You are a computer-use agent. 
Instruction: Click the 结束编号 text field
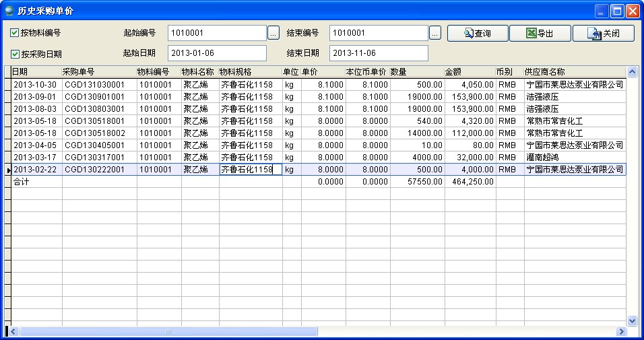pyautogui.click(x=379, y=32)
